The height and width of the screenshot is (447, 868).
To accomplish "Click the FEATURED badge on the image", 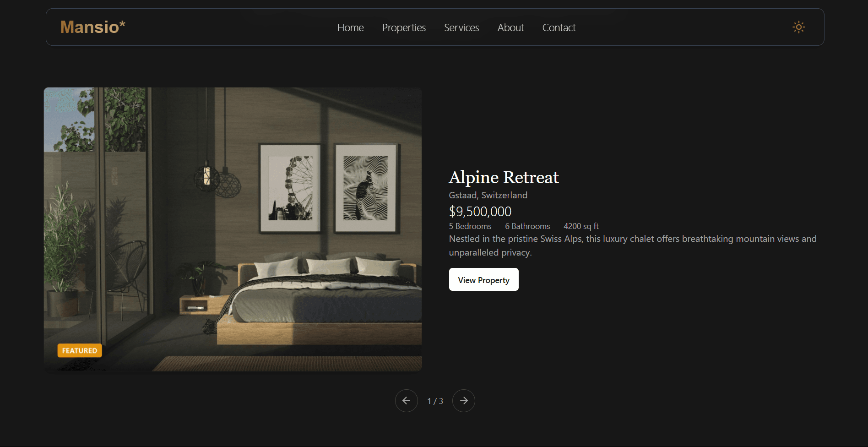I will point(80,350).
